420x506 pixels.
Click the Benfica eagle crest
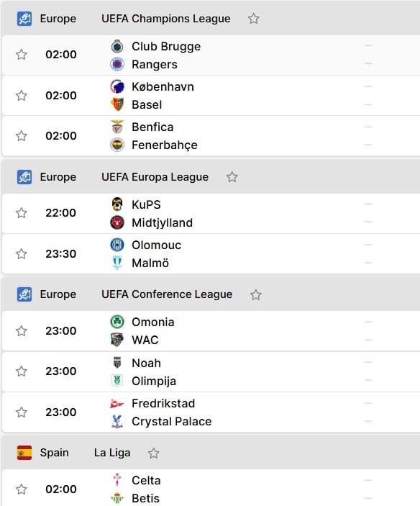point(117,127)
